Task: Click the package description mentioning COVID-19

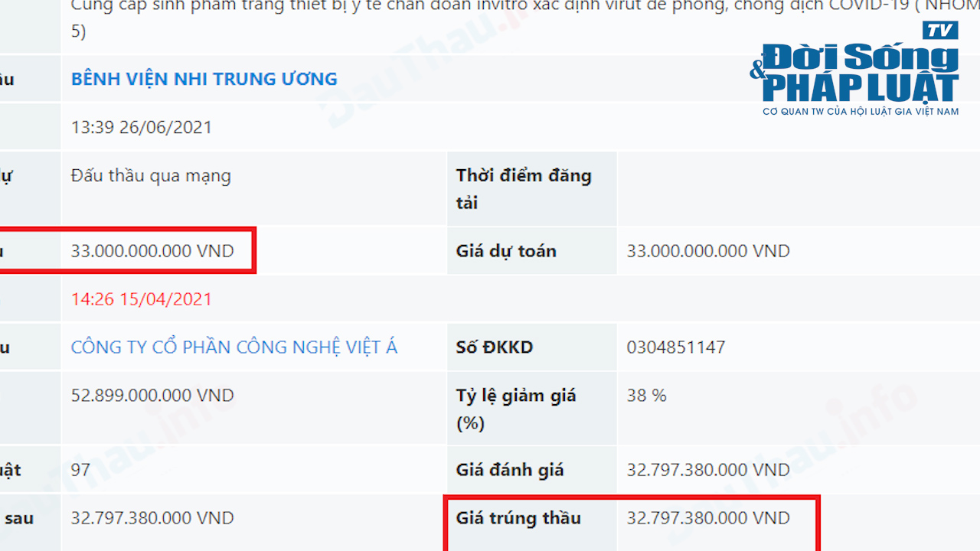Action: (x=525, y=18)
